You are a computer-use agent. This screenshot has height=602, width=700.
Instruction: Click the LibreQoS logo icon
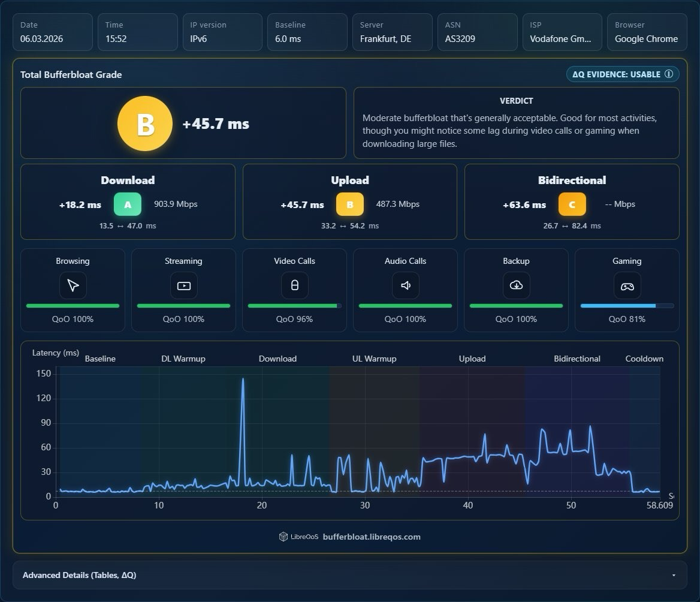[283, 537]
